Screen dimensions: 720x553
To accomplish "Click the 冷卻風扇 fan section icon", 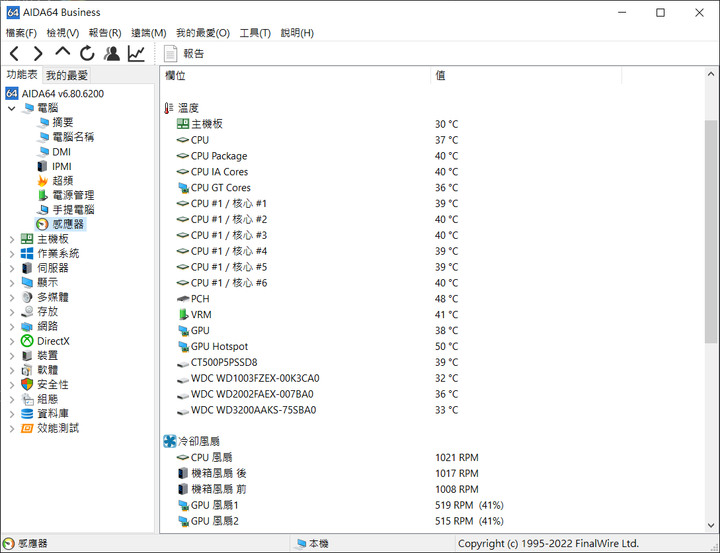I will [170, 441].
